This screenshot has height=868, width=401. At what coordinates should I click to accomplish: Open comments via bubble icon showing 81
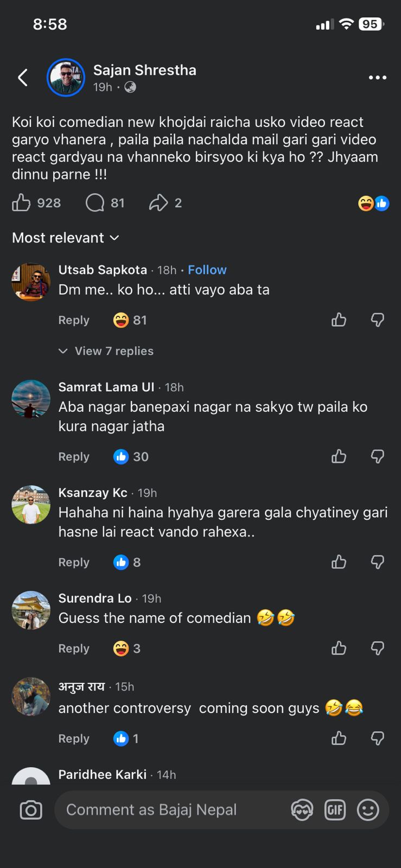coord(95,203)
